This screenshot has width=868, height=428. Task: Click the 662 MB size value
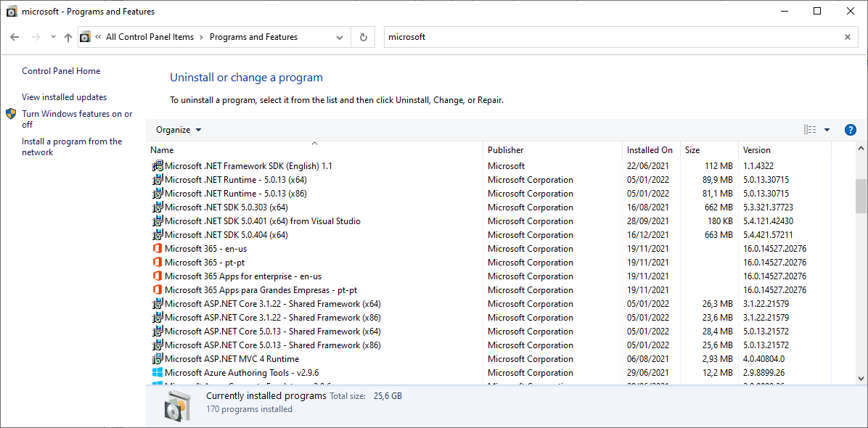pyautogui.click(x=717, y=207)
